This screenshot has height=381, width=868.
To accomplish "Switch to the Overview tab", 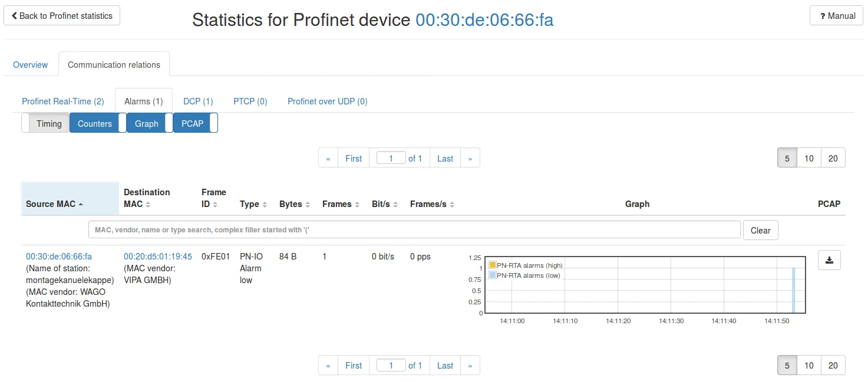I will pos(31,65).
